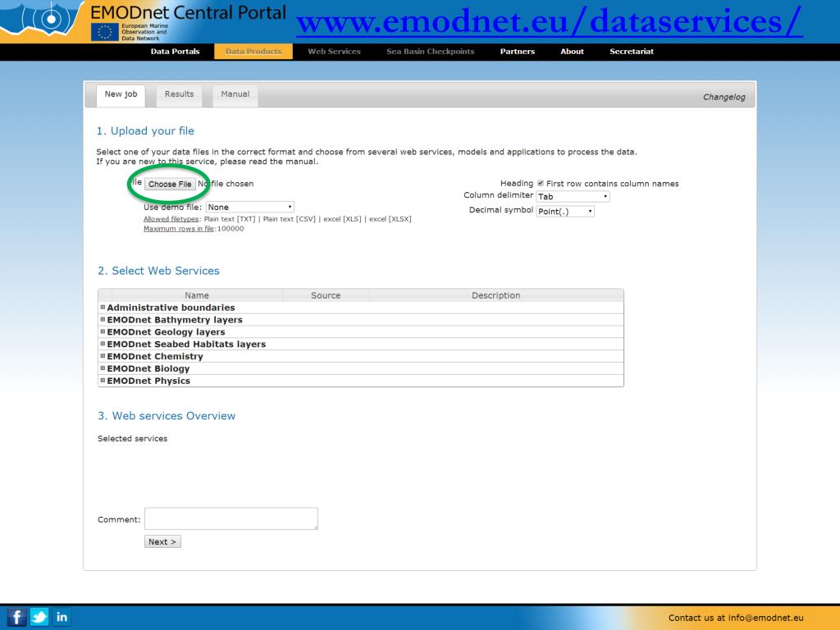Switch to the Manual tab
The image size is (840, 630).
tap(235, 95)
